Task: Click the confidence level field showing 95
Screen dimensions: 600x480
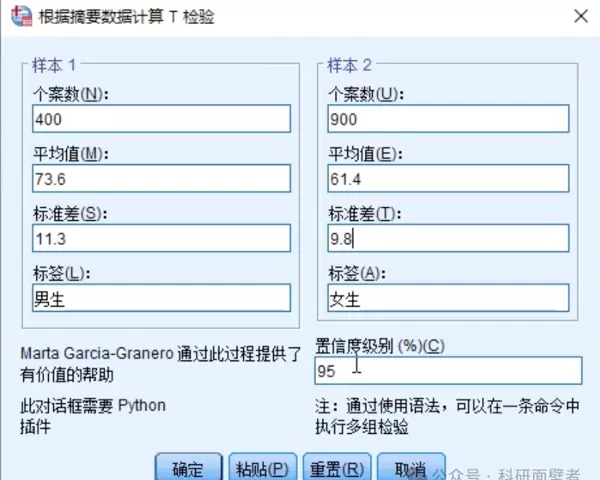Action: 447,371
